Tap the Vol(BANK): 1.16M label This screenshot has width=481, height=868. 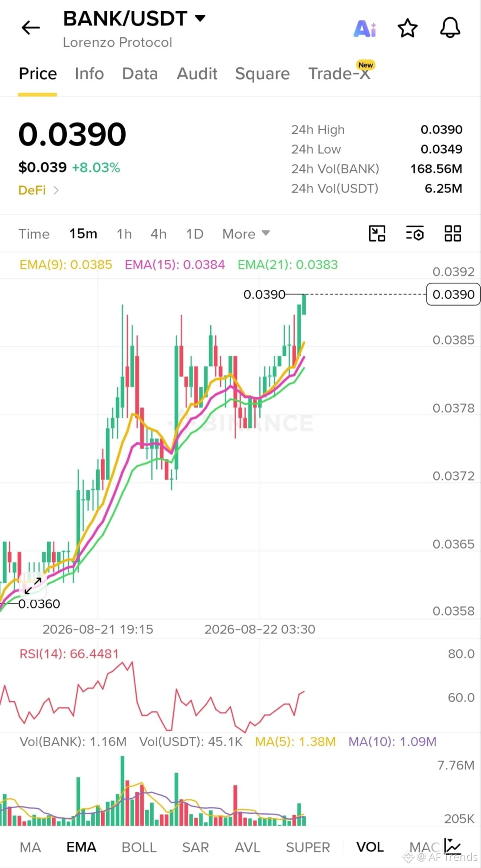tap(73, 742)
